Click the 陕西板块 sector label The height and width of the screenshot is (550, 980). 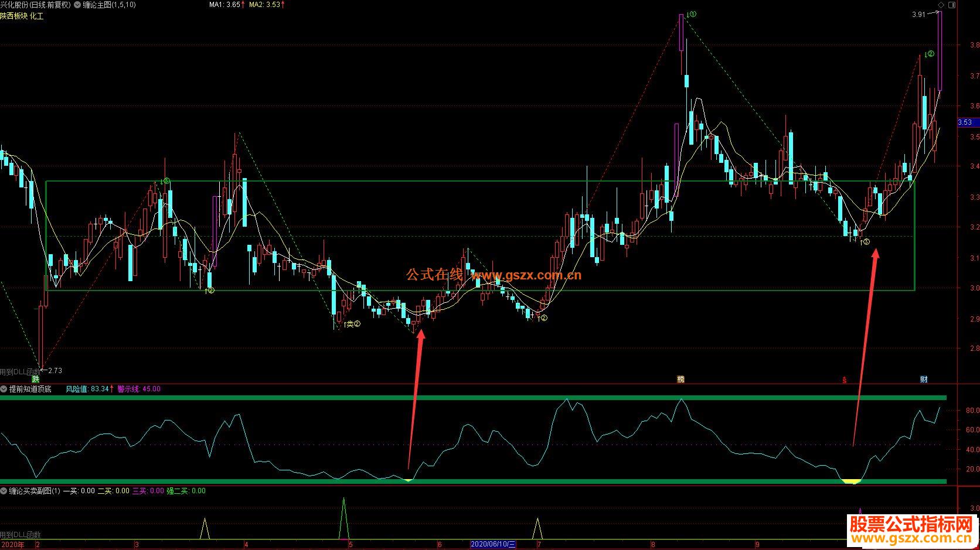[14, 16]
